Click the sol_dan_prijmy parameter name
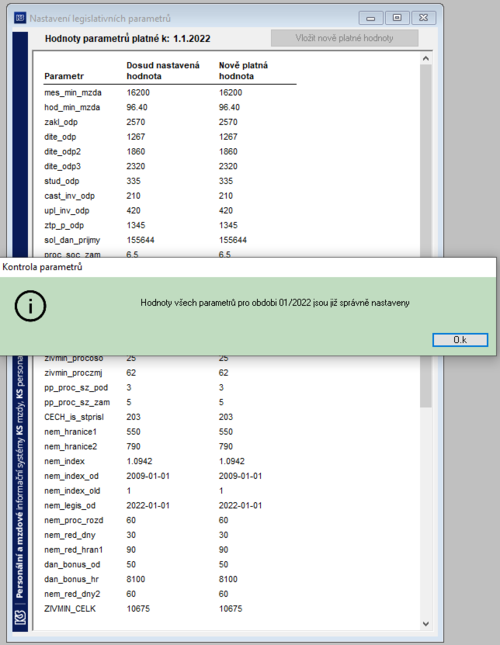This screenshot has height=645, width=500. [72, 240]
